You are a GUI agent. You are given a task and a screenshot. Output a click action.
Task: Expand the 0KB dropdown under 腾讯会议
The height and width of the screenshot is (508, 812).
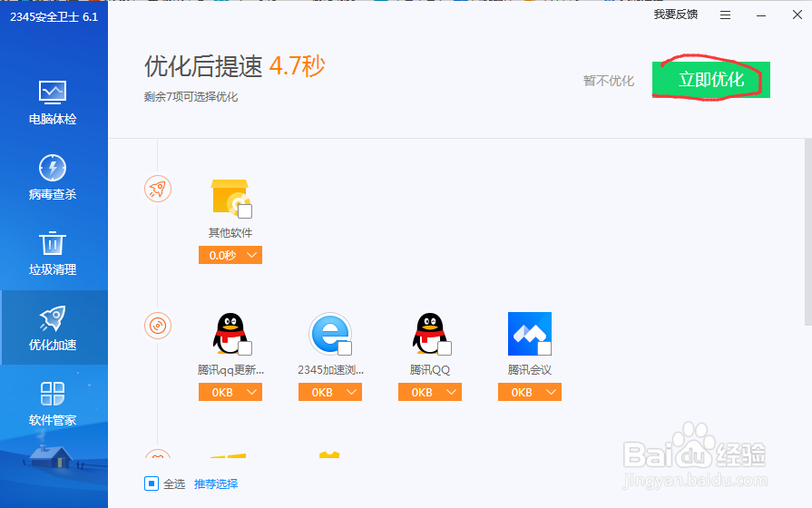click(x=529, y=392)
